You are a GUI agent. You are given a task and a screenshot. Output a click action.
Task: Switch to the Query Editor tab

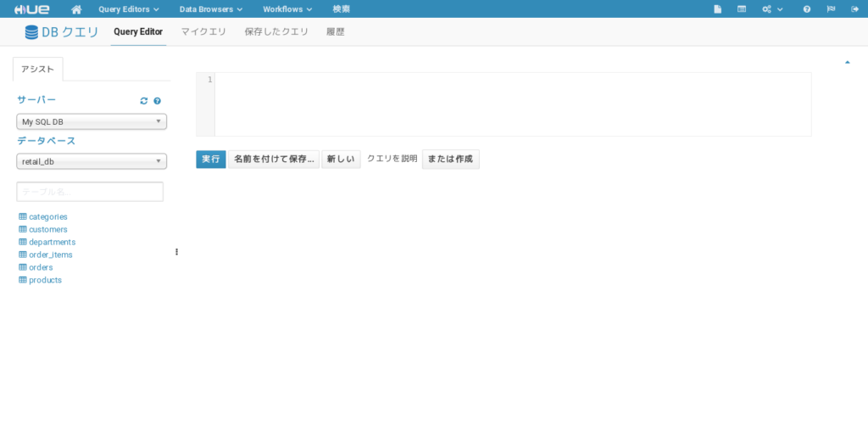(138, 32)
